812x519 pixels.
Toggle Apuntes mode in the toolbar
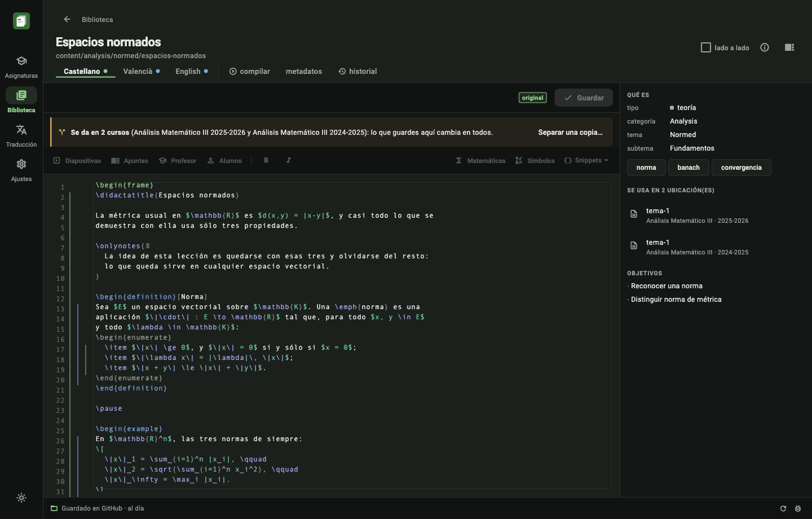pos(130,161)
